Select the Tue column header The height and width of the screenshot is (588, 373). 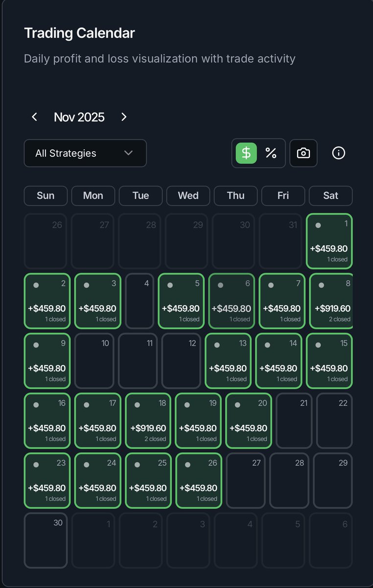[140, 196]
